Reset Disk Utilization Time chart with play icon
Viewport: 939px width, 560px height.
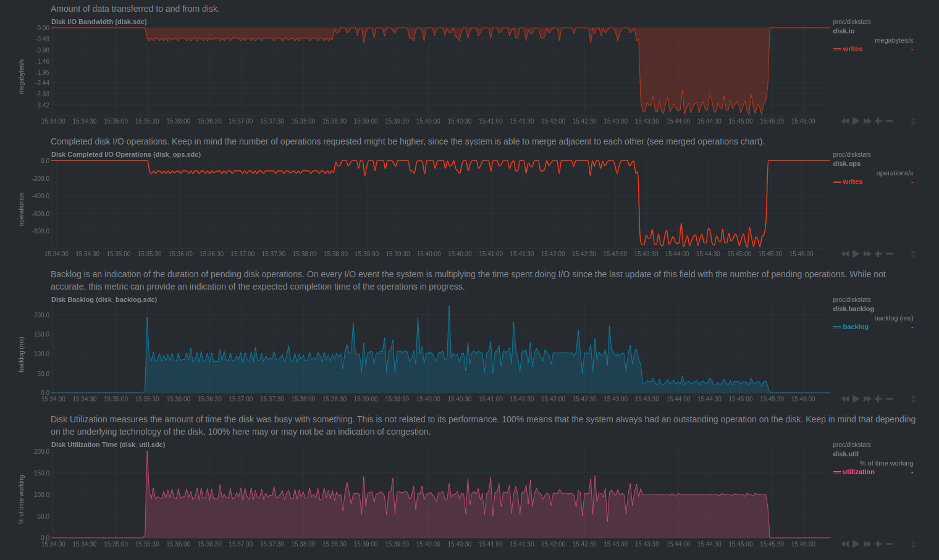(x=856, y=544)
